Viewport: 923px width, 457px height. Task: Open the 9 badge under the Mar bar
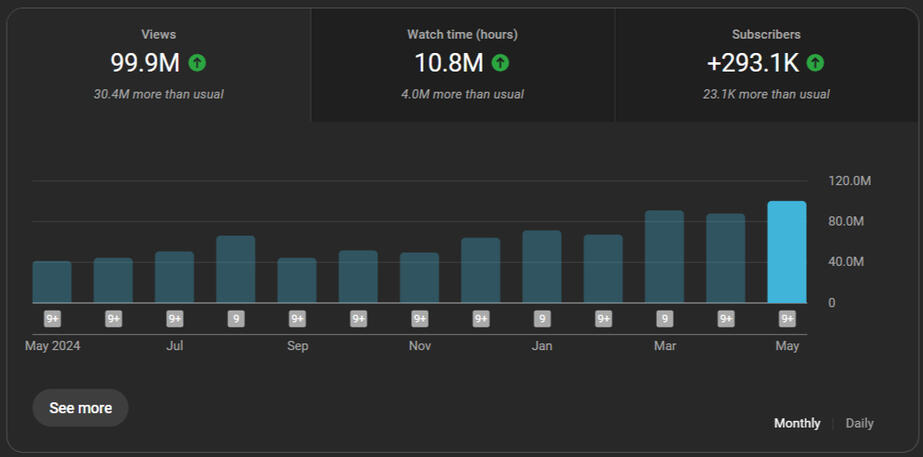coord(665,319)
